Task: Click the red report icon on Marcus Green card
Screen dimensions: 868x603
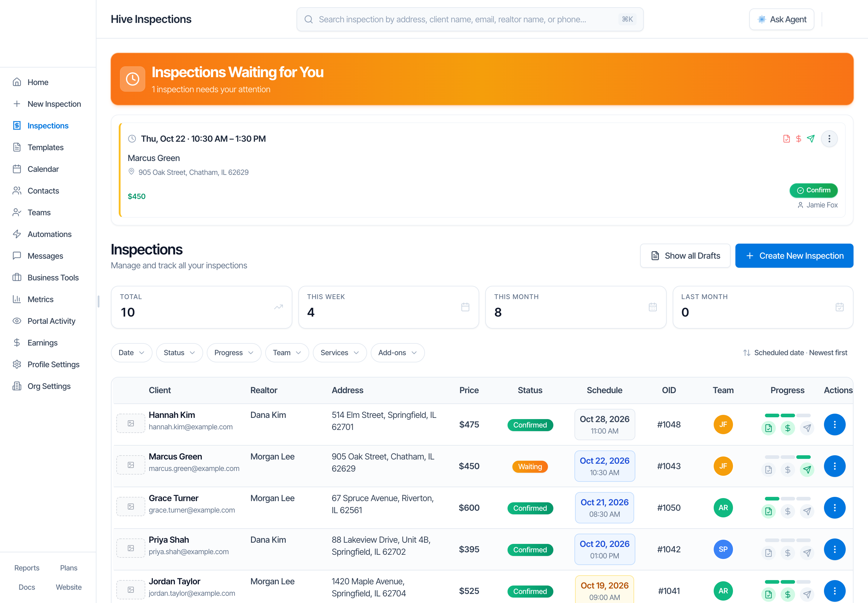Action: point(786,139)
